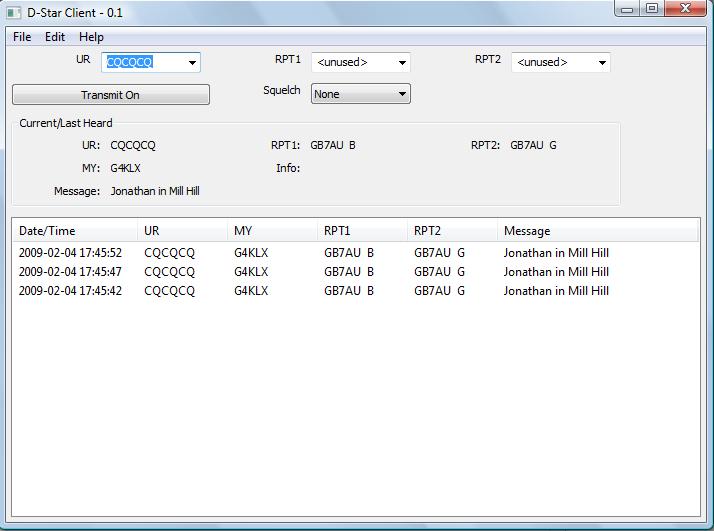Click the Current/Last Heard UR value CQCQCQ

click(x=133, y=145)
